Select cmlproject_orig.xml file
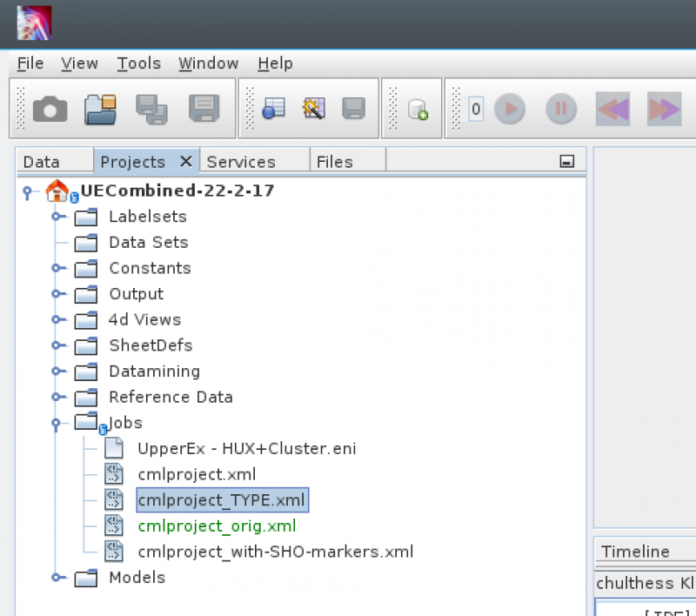 pyautogui.click(x=217, y=526)
